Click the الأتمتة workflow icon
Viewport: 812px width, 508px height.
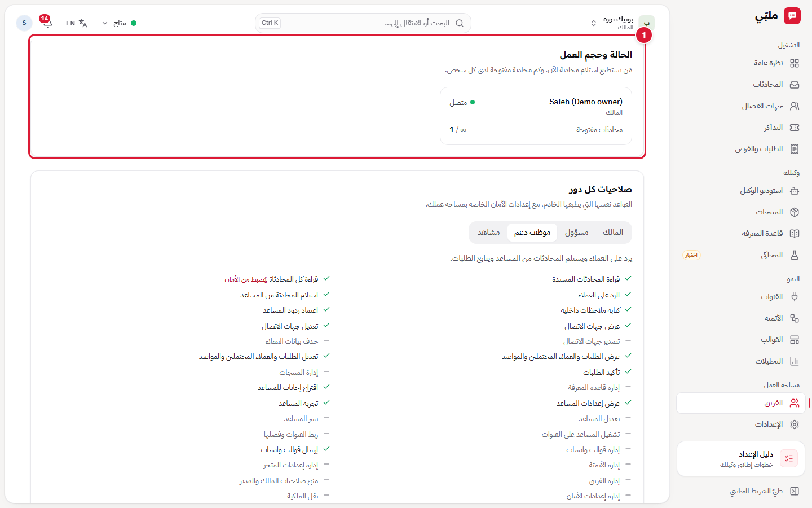795,318
